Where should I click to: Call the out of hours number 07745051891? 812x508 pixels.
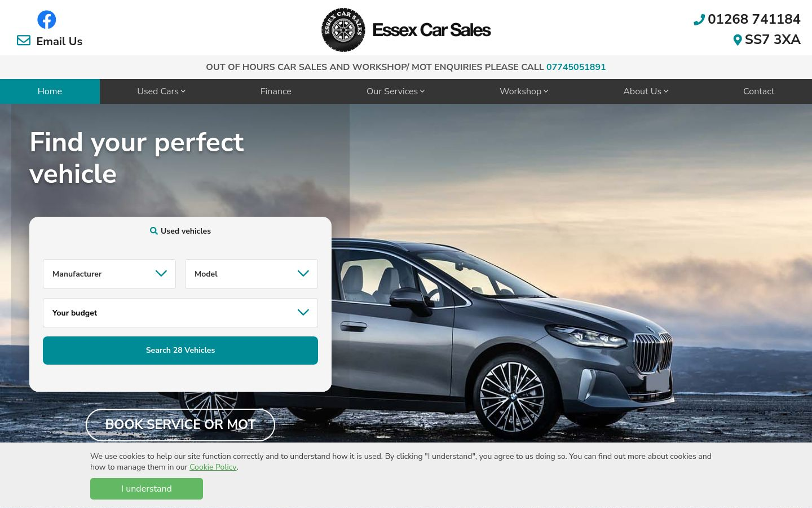[576, 67]
